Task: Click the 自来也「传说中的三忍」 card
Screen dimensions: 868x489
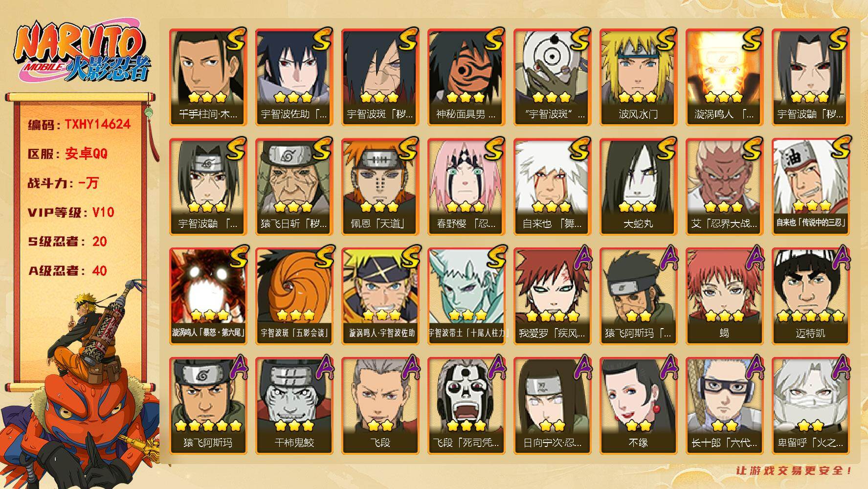Action: [x=810, y=186]
